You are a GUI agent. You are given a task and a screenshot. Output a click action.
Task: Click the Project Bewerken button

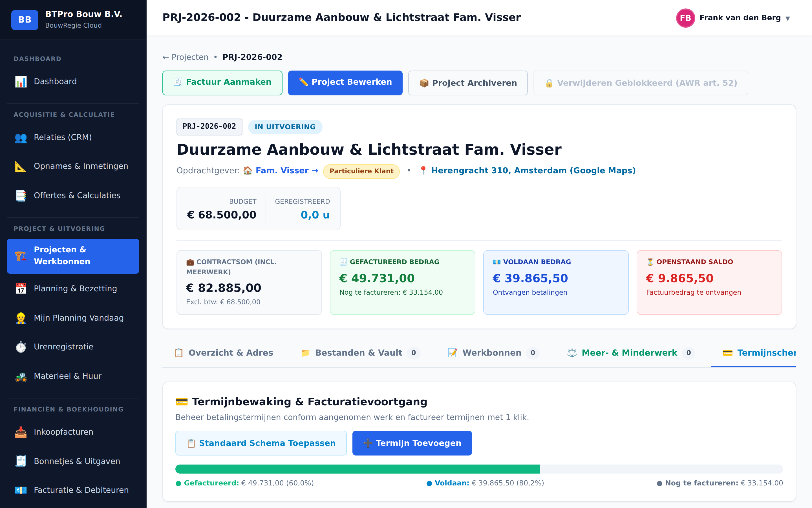tap(345, 83)
